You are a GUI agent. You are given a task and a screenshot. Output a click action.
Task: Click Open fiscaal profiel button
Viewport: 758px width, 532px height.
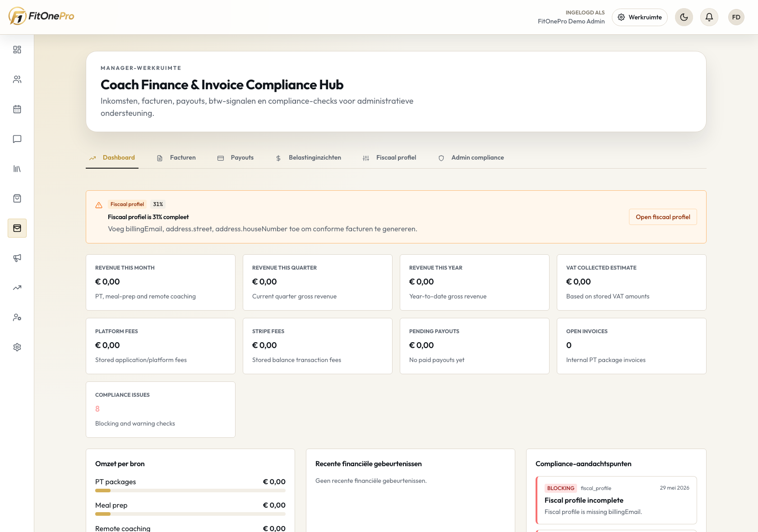point(663,217)
